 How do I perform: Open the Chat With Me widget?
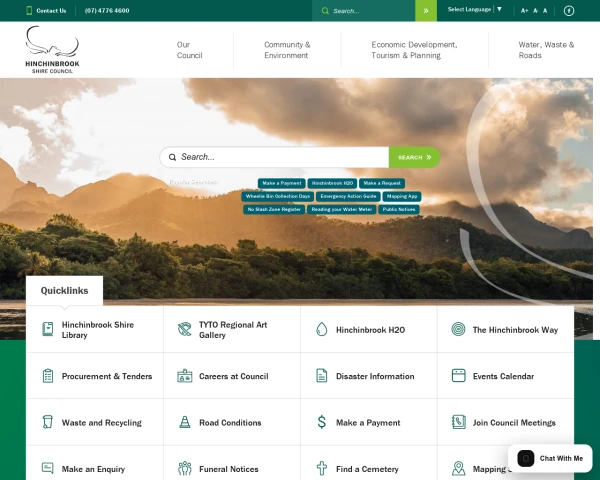550,458
